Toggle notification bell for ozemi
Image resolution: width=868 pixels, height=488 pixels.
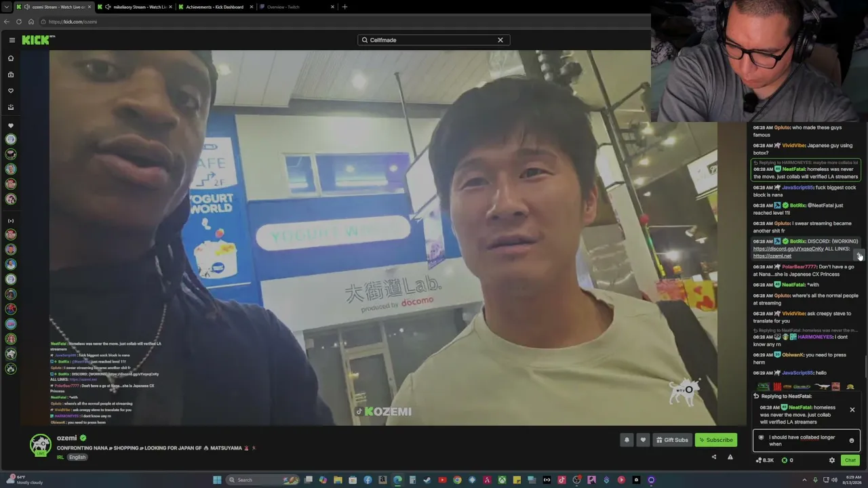coord(627,440)
